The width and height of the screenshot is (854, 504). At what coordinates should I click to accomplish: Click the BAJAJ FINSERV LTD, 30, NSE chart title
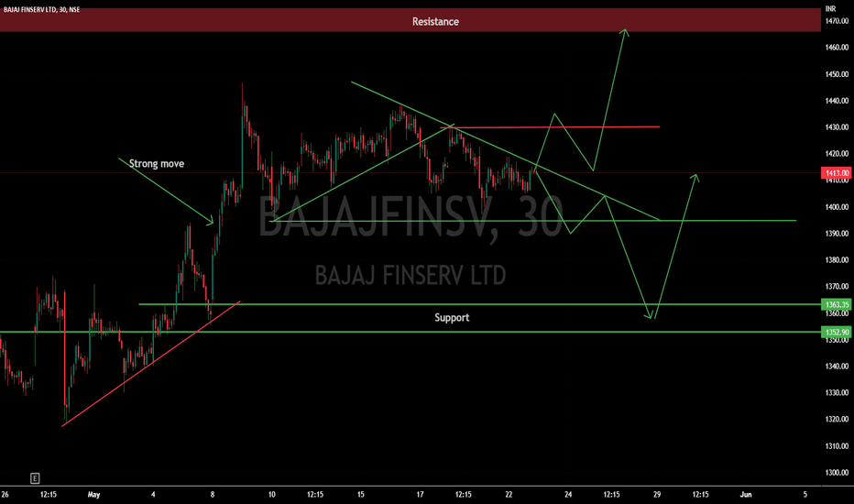coord(41,9)
